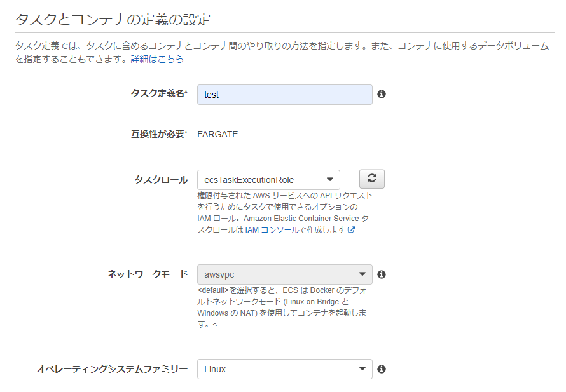Open the 詳細はこちら link
The height and width of the screenshot is (392, 566).
pos(157,59)
